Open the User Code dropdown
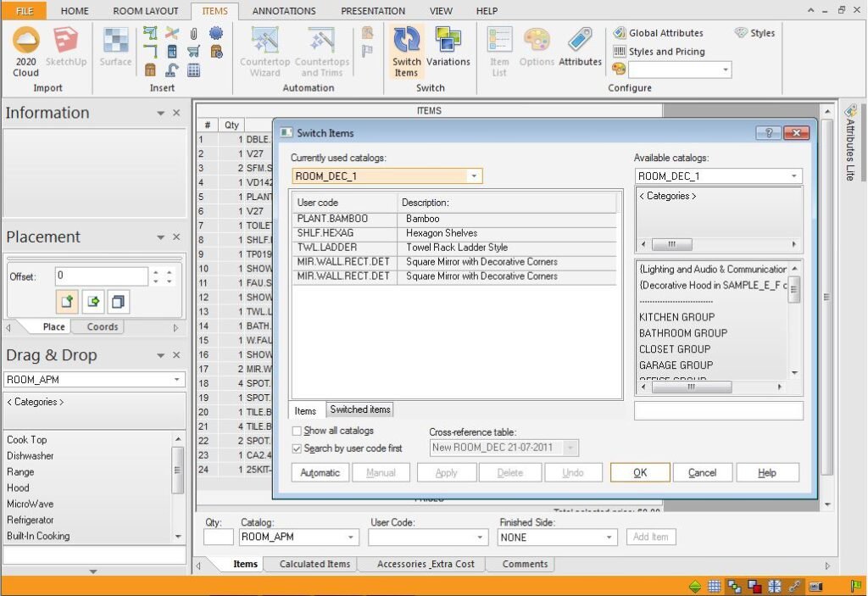Image resolution: width=868 pixels, height=596 pixels. click(480, 538)
